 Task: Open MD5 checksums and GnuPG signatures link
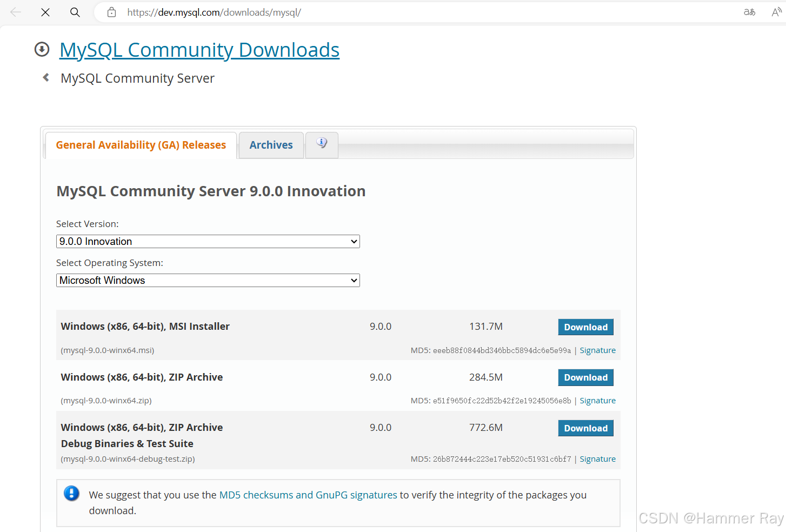tap(308, 495)
